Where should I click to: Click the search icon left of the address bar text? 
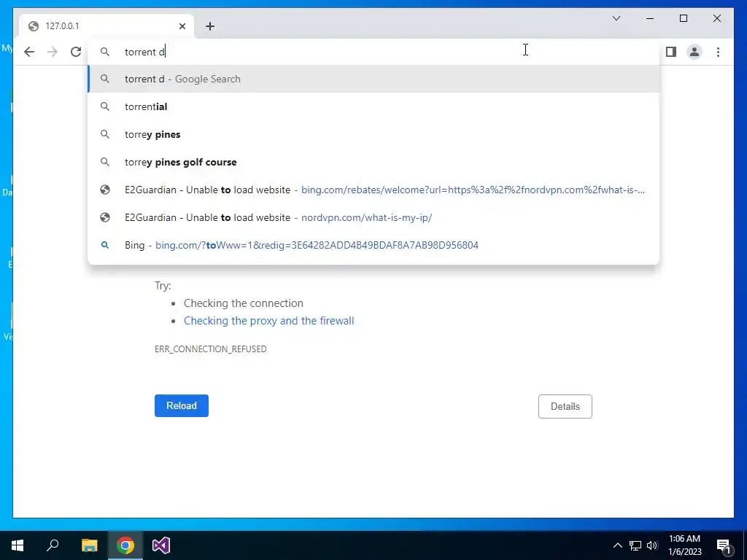(x=105, y=52)
